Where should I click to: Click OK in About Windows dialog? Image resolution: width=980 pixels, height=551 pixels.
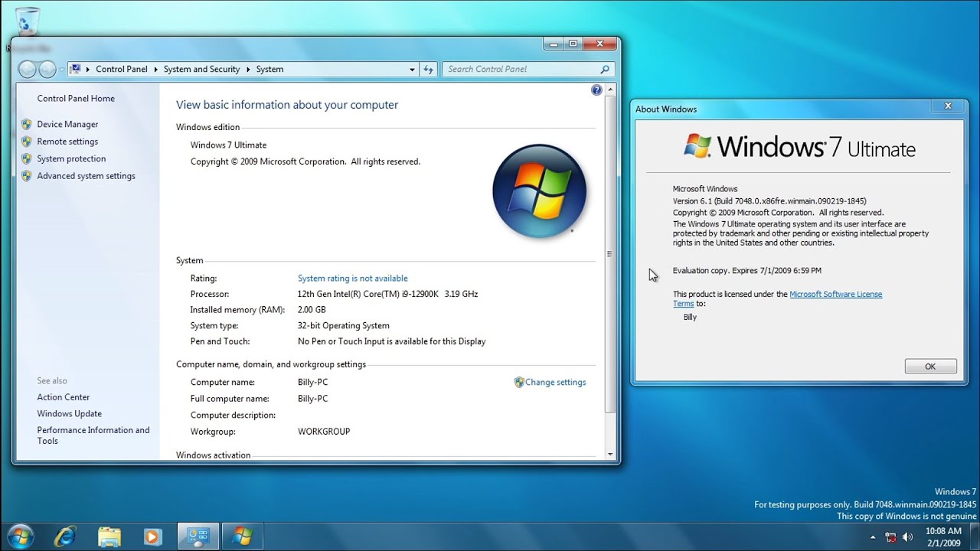pyautogui.click(x=930, y=366)
